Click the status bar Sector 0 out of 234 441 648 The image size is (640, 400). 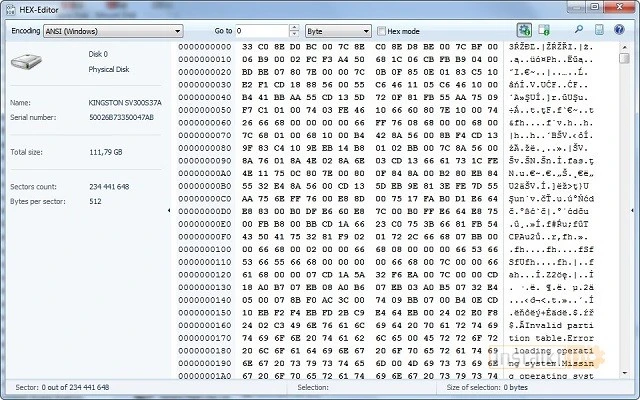(62, 387)
